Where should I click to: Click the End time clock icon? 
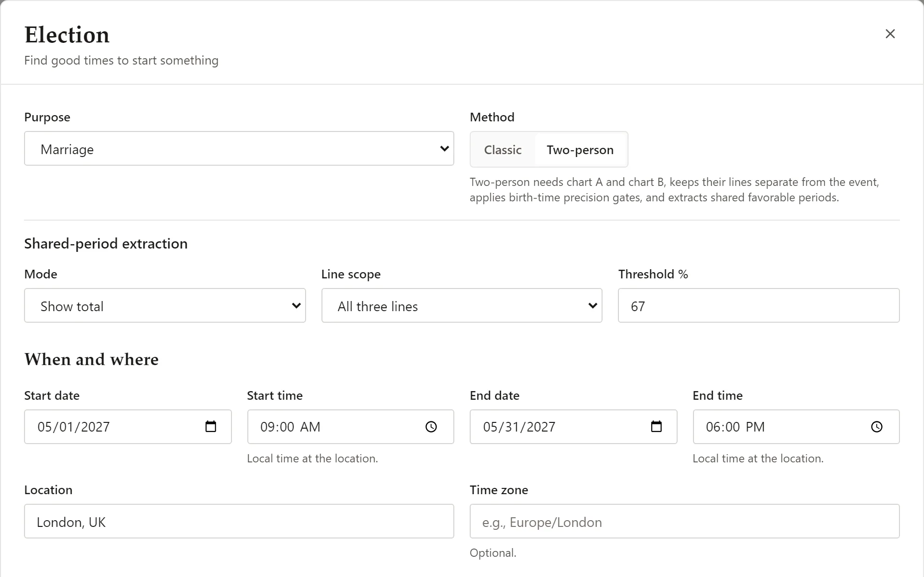coord(877,427)
